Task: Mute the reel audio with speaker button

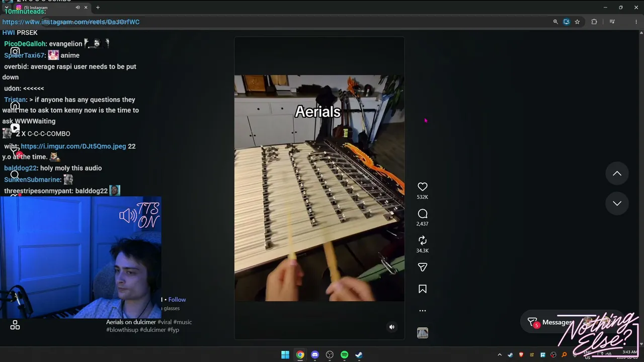Action: pos(392,327)
